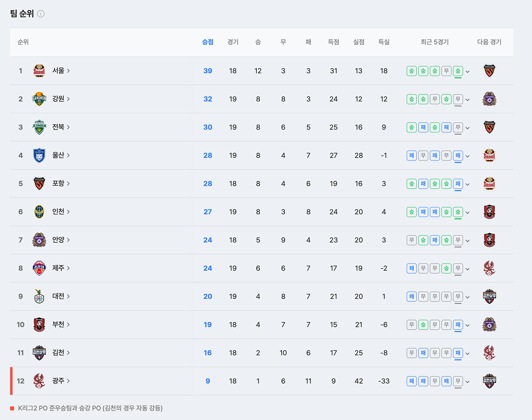Click the 득점 column header
The image size is (532, 420).
333,42
